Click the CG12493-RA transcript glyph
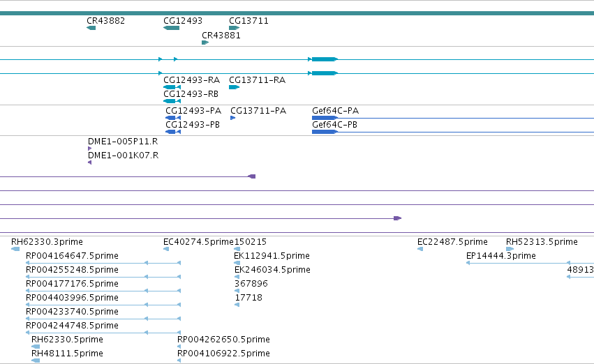594x364 pixels. (x=172, y=87)
